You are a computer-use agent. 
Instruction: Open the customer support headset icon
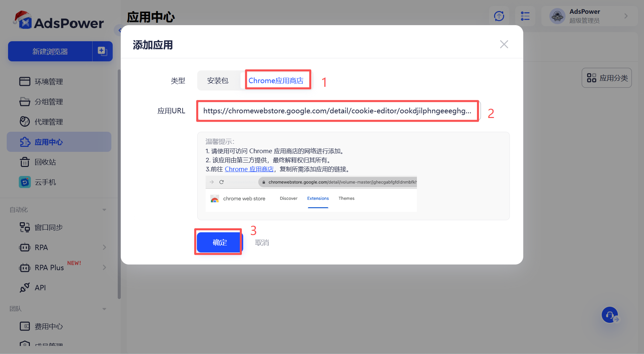point(610,315)
